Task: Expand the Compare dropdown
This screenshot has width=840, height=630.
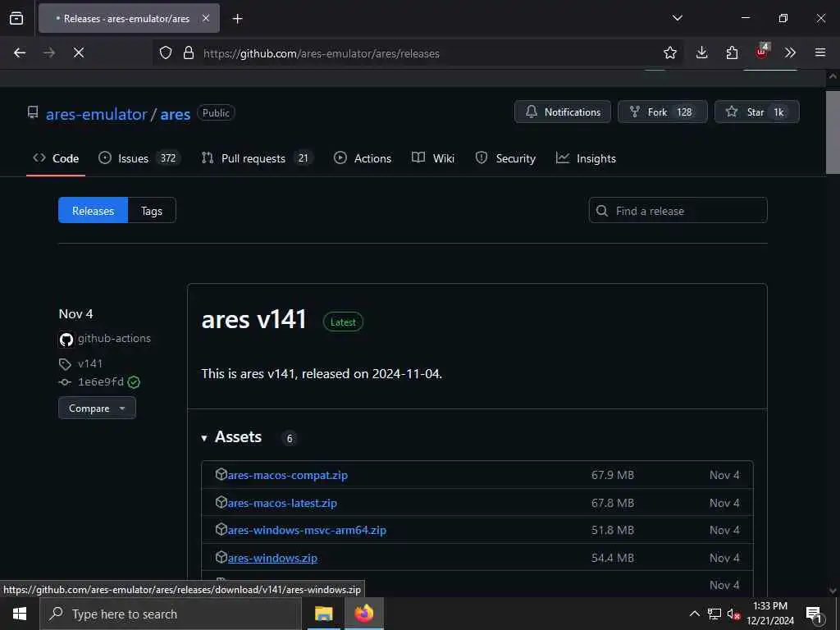Action: click(x=97, y=409)
